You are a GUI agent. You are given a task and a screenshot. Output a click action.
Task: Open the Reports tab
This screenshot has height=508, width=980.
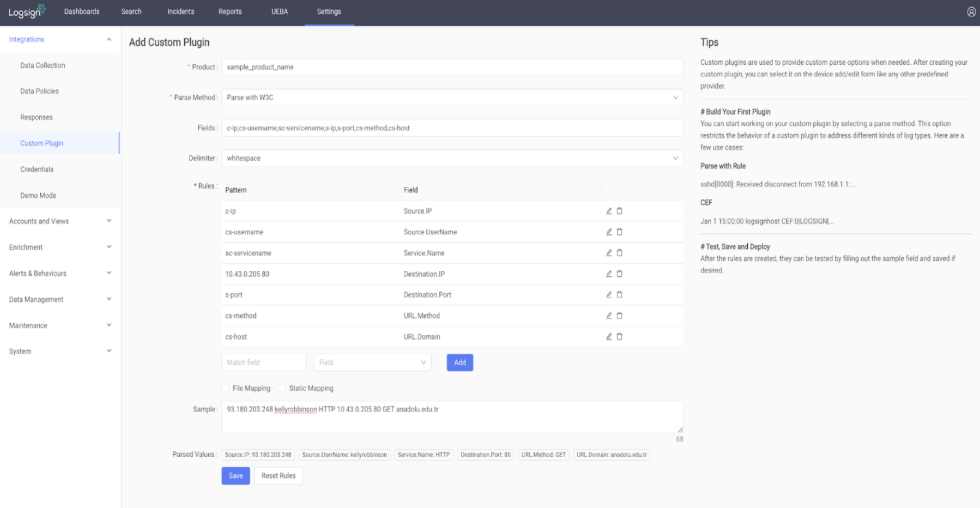pos(230,11)
